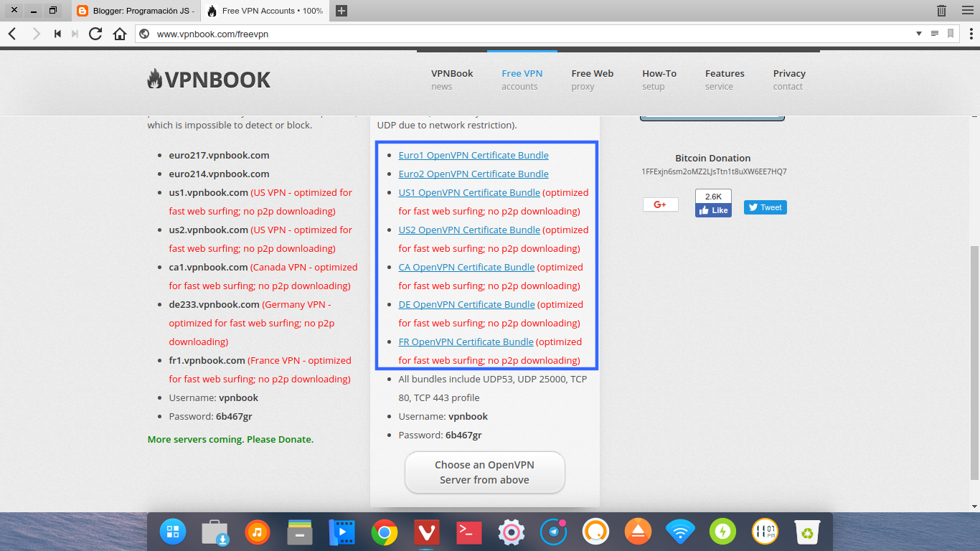Open the Free VPN accounts menu item

(x=522, y=80)
